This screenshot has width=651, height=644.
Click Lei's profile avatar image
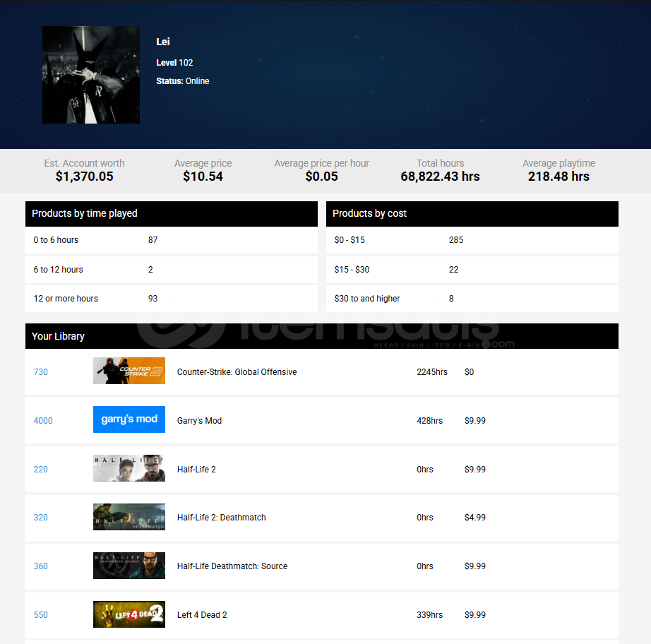point(91,75)
